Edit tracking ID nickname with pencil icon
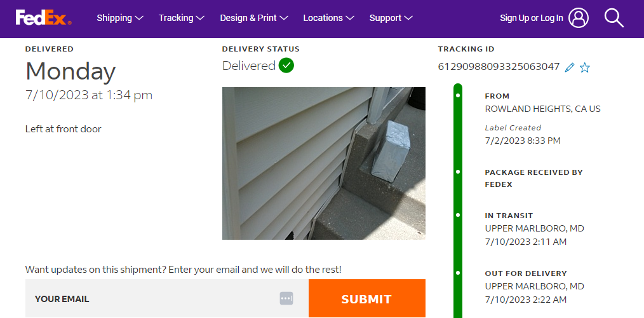Viewport: 644px width, 318px height. coord(570,67)
